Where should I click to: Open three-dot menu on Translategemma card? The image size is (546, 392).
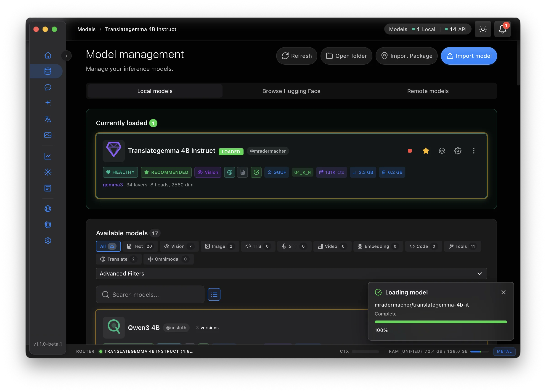[474, 151]
